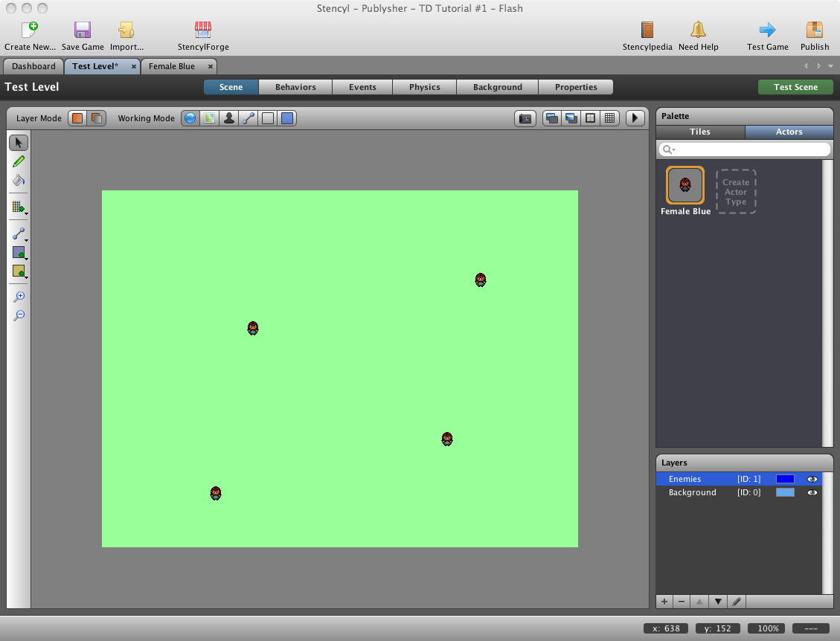Image resolution: width=840 pixels, height=641 pixels.
Task: Open the Properties section
Action: (x=576, y=87)
